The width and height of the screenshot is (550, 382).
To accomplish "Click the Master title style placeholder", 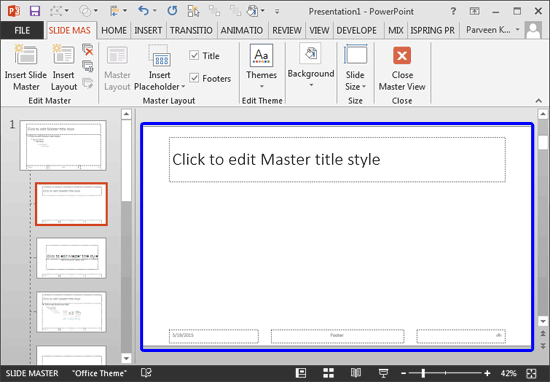I will pyautogui.click(x=337, y=160).
